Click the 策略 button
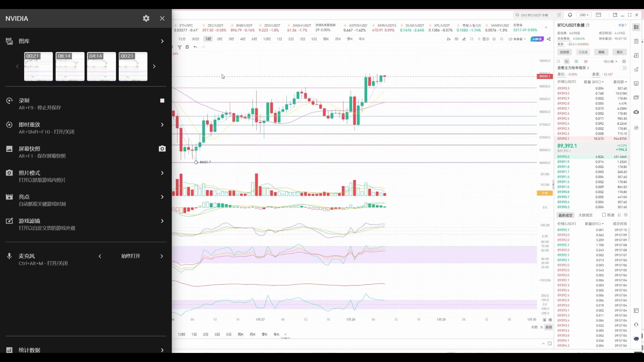 click(601, 52)
